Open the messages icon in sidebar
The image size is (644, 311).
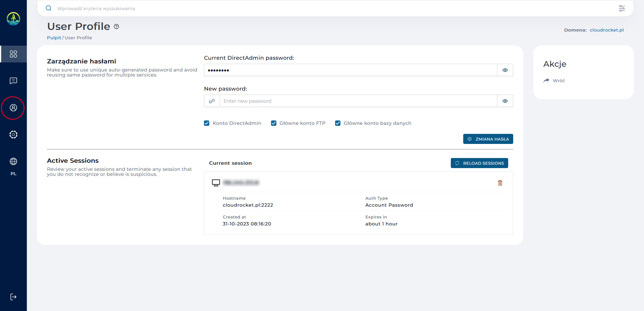point(13,81)
